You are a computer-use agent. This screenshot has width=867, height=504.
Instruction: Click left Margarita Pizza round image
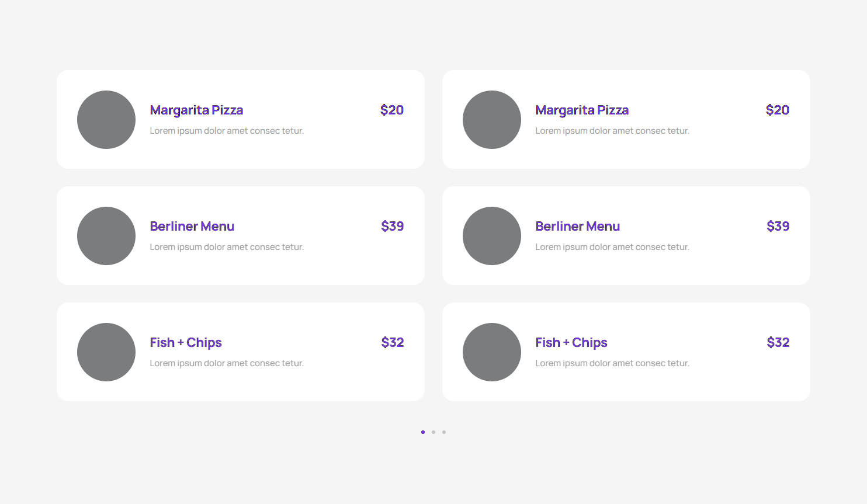click(106, 120)
